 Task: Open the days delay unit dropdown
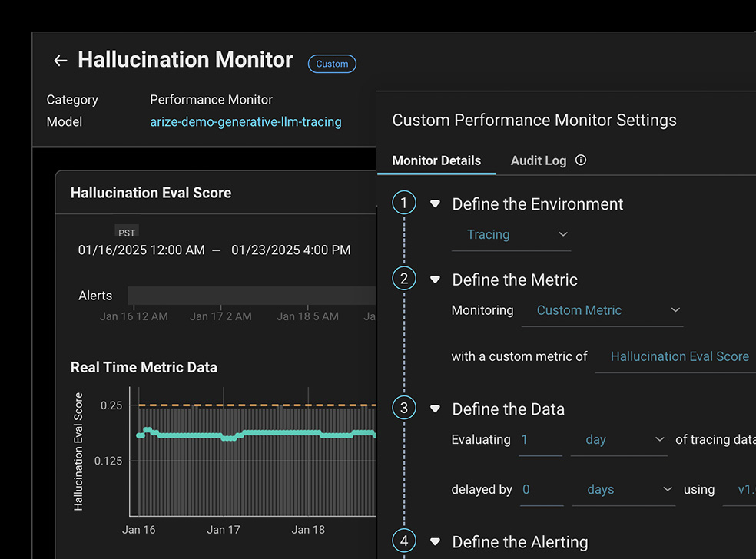coord(623,490)
